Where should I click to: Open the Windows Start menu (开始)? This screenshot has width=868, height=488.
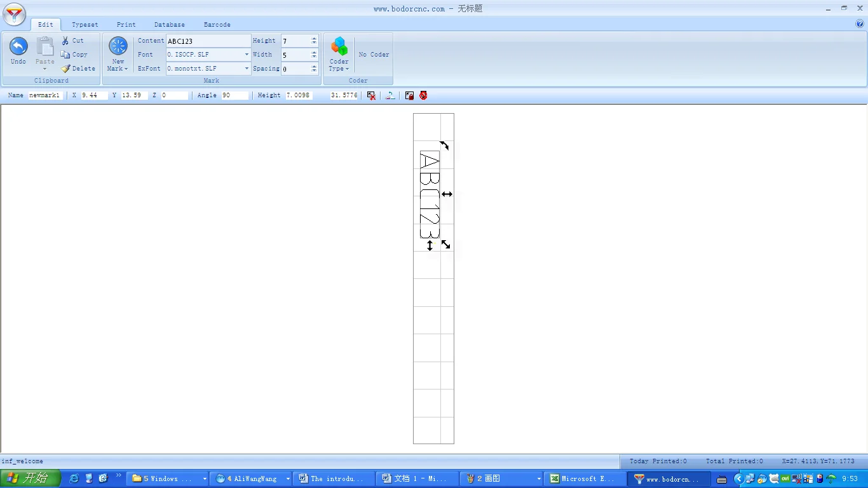(31, 478)
